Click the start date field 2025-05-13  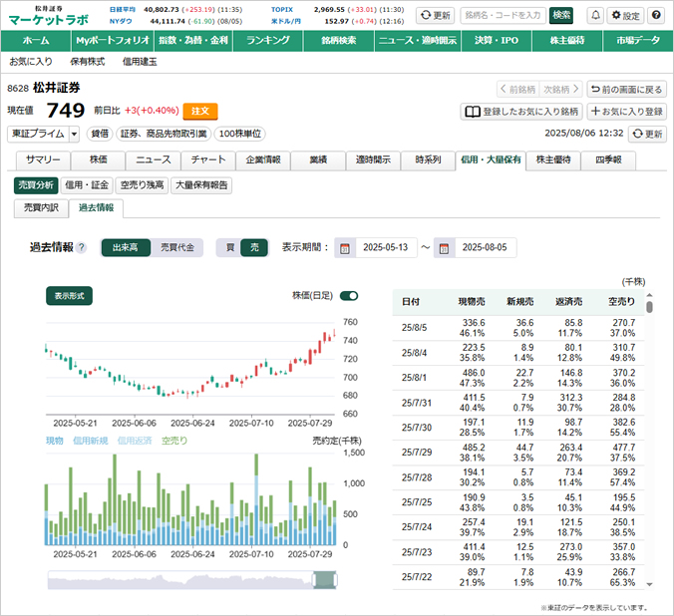(x=386, y=247)
